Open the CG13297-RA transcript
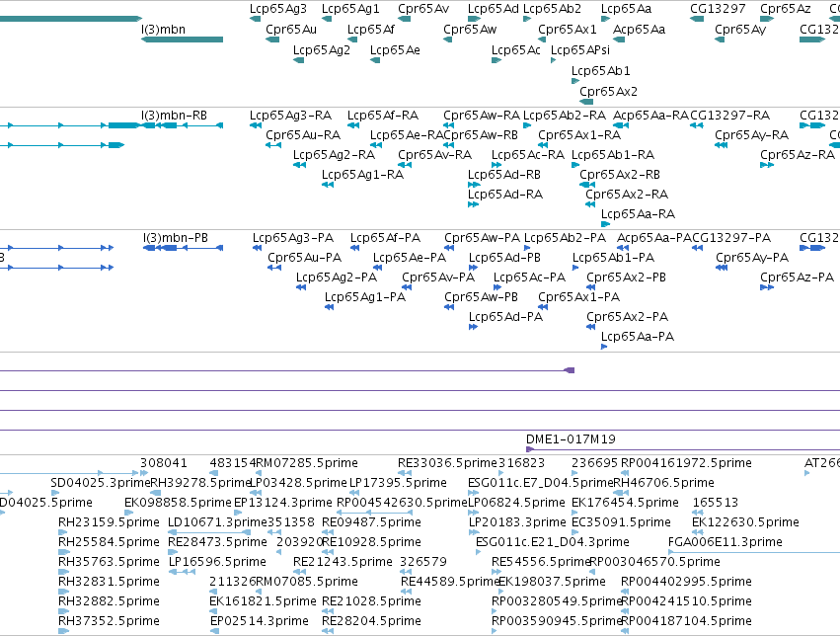Image resolution: width=840 pixels, height=636 pixels. 729,116
